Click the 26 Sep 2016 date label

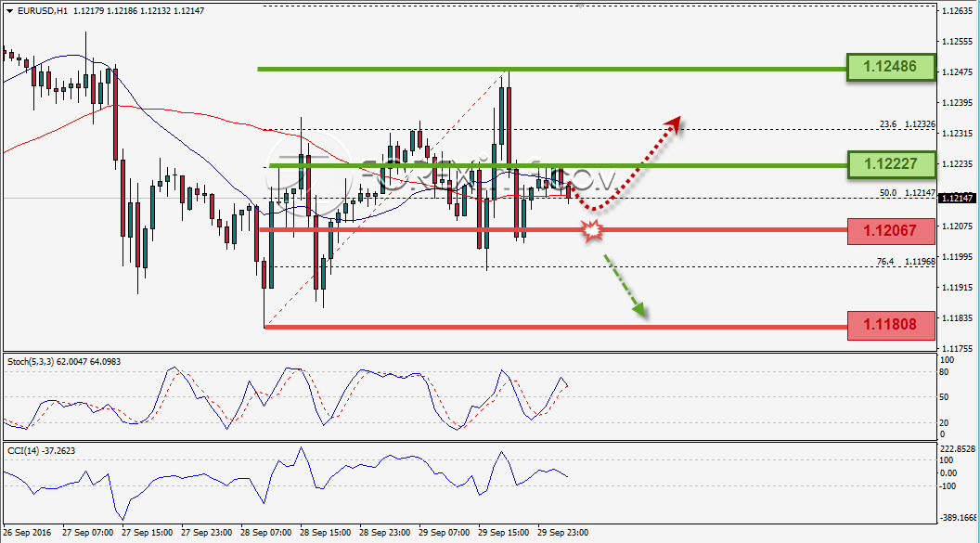(x=27, y=533)
